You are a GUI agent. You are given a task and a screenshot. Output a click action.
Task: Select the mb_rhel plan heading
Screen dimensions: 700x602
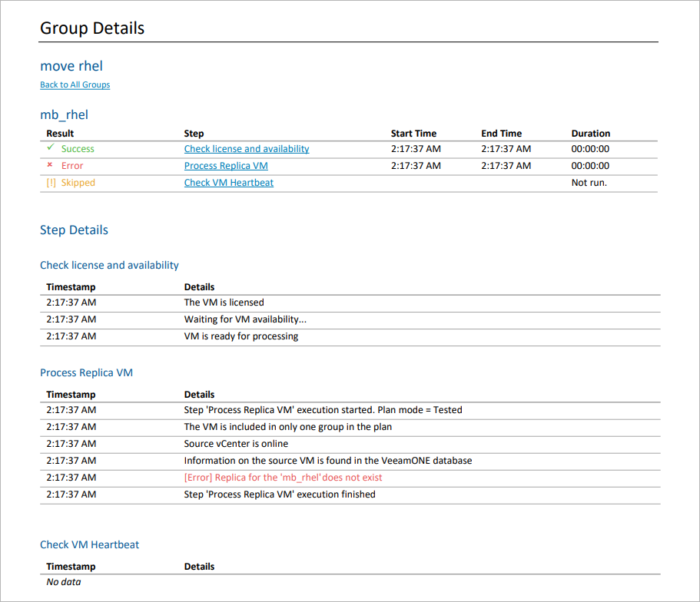[x=64, y=114]
